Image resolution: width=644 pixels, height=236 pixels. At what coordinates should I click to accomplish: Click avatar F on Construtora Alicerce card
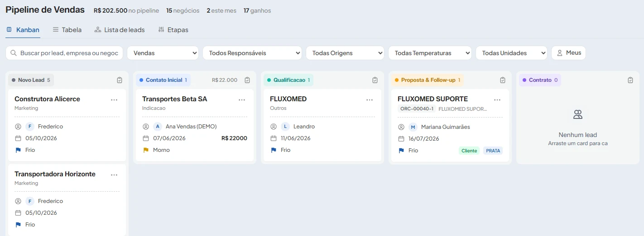point(30,127)
